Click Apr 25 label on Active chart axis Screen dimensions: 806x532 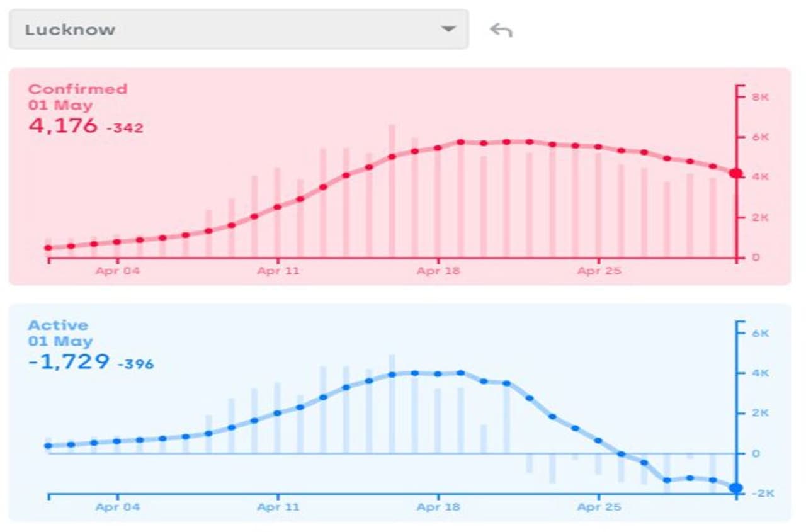click(x=599, y=507)
